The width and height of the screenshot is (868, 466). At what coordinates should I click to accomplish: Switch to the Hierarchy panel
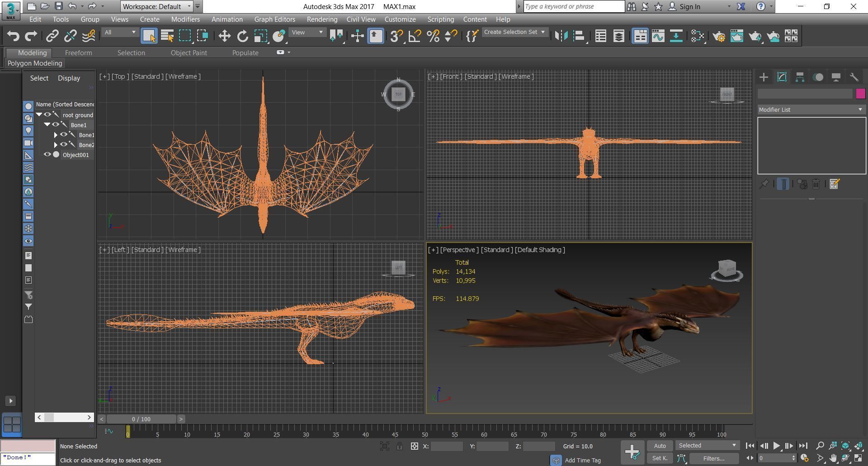[x=800, y=77]
